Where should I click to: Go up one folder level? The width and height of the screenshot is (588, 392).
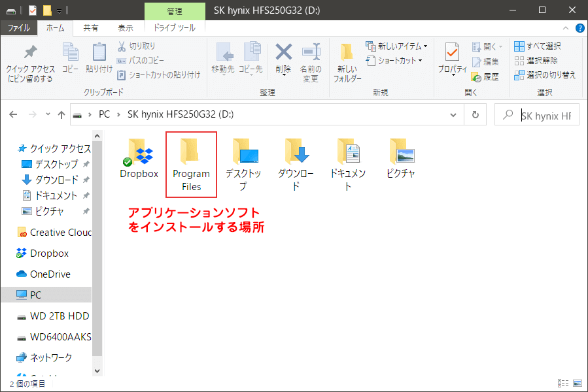[61, 114]
